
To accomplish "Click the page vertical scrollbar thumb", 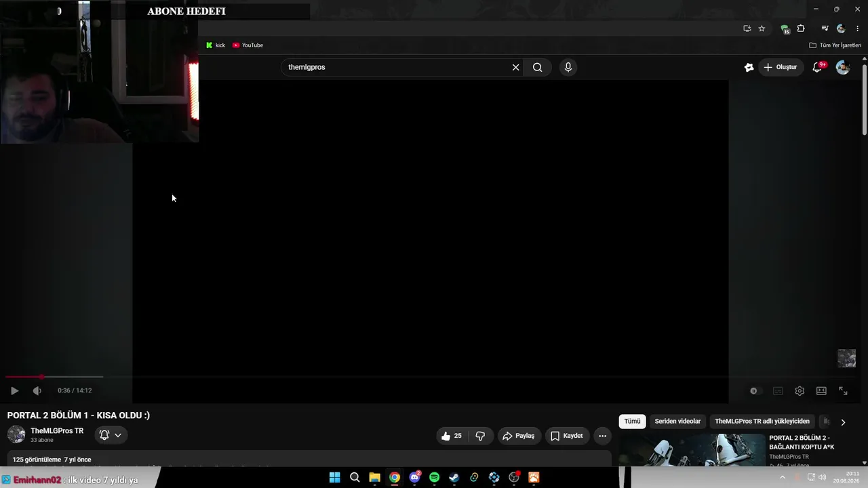I will (865, 98).
